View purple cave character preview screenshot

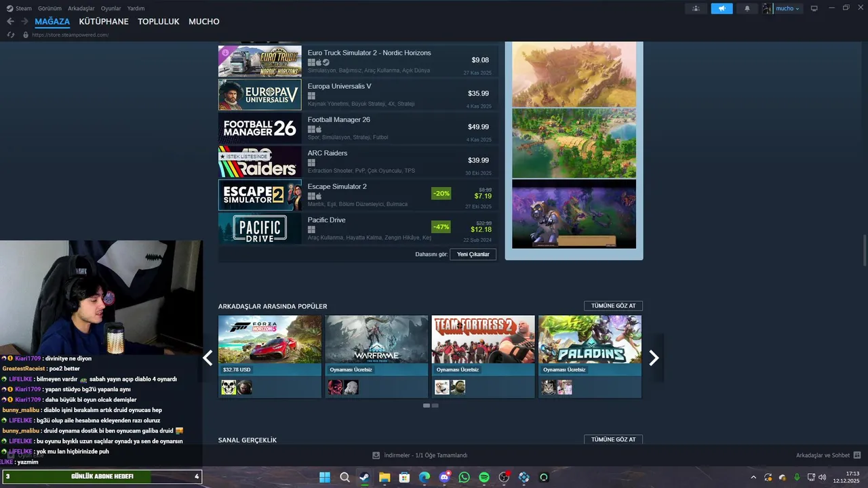coord(574,214)
